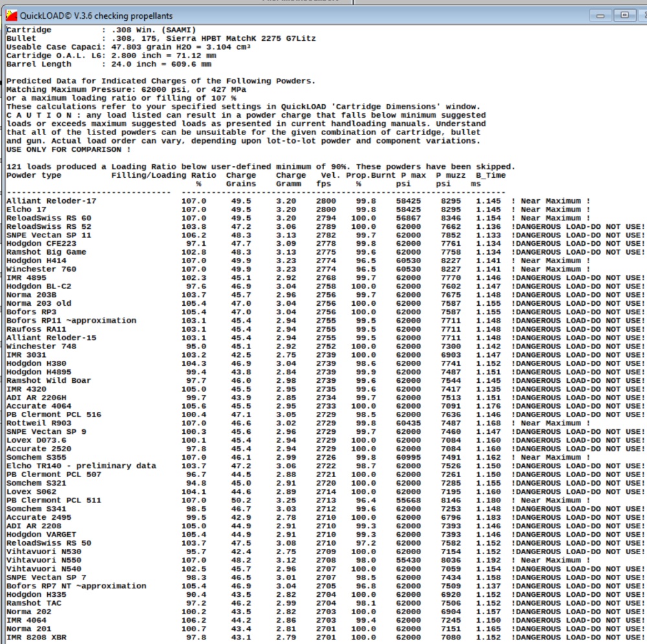
Task: Click the IMR 8208 XBR row
Action: 36,638
